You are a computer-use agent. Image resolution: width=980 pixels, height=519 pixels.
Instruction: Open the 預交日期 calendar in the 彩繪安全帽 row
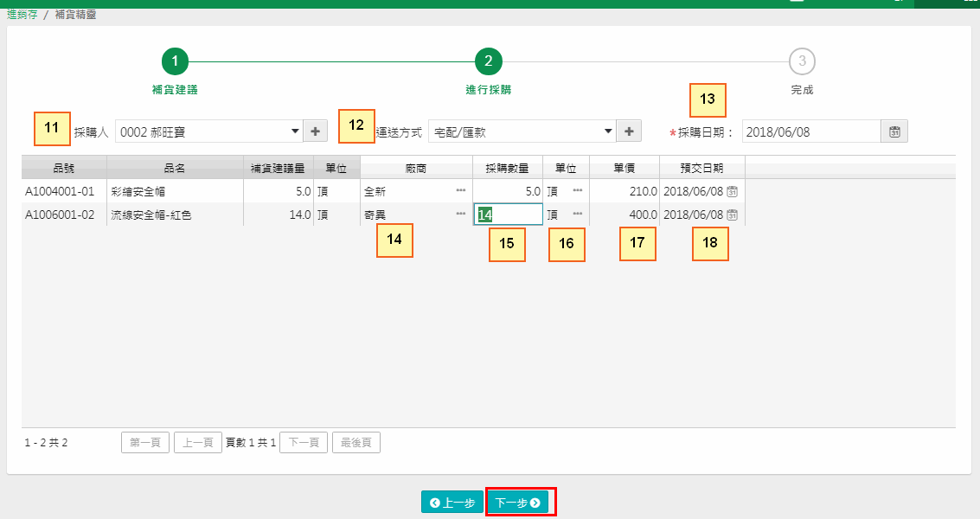pos(732,191)
